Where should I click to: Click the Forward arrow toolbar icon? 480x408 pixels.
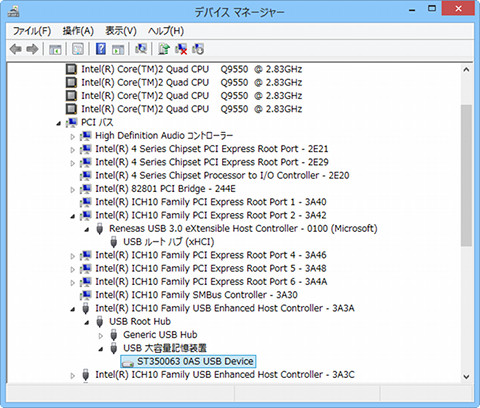point(32,49)
